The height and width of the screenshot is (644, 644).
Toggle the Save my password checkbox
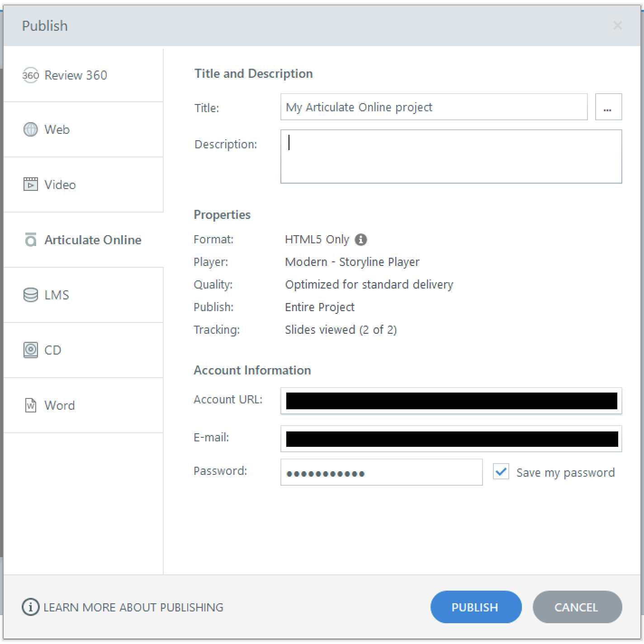tap(501, 472)
